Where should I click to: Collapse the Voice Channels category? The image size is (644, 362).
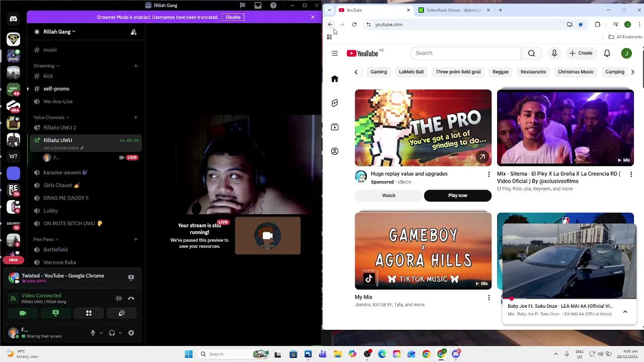point(51,118)
